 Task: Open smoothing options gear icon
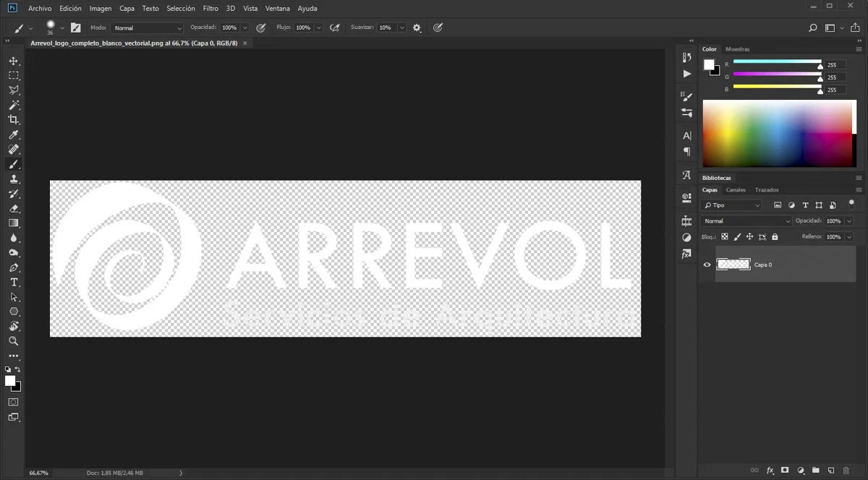(417, 27)
